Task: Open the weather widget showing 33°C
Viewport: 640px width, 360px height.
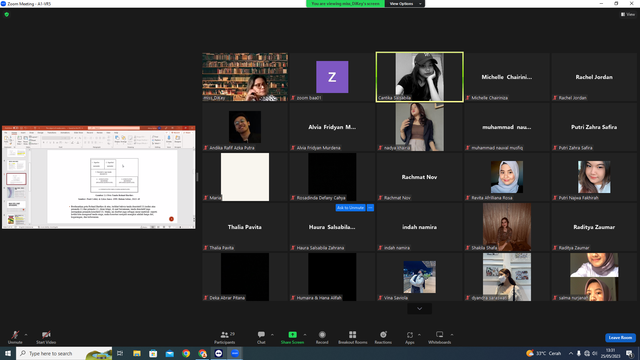Action: pos(544,353)
